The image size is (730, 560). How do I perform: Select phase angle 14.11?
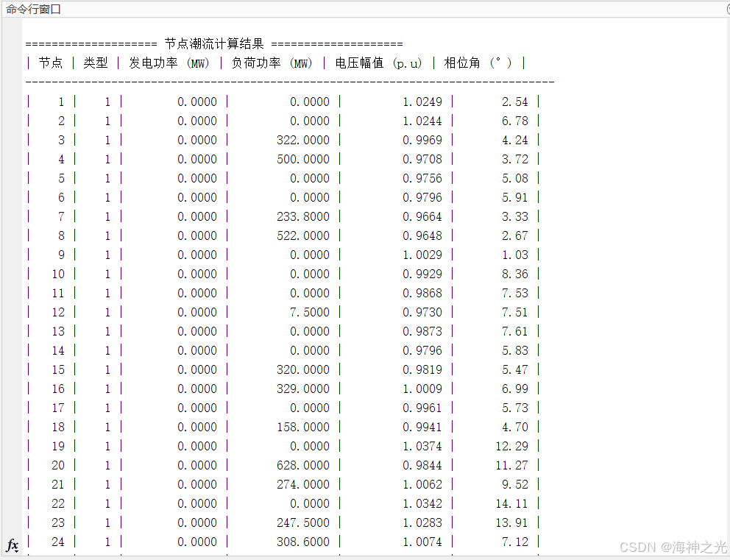[x=511, y=503]
